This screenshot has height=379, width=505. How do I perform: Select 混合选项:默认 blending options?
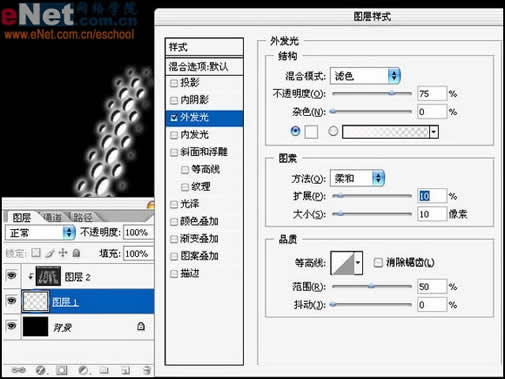pyautogui.click(x=204, y=67)
